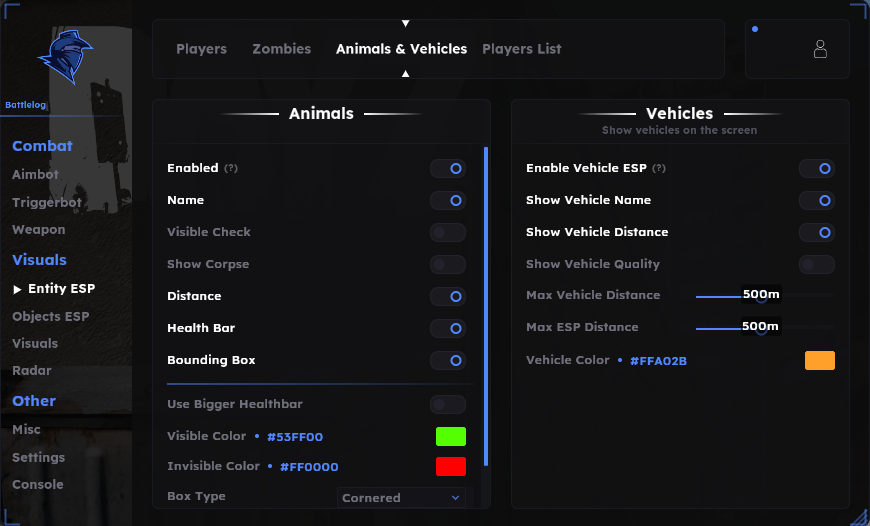This screenshot has height=526, width=870.
Task: Click the blue knight logo
Action: [x=65, y=57]
